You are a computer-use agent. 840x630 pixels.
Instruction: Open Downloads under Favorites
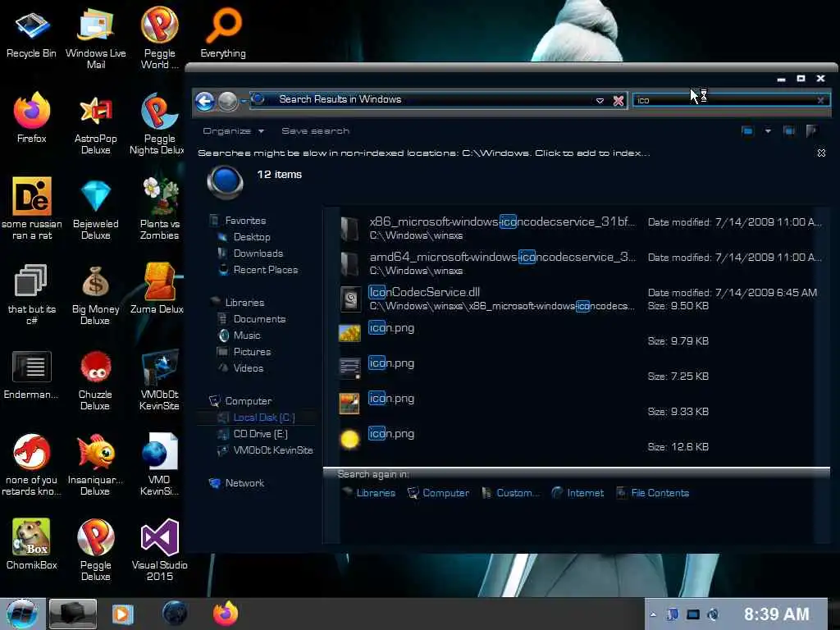coord(258,253)
